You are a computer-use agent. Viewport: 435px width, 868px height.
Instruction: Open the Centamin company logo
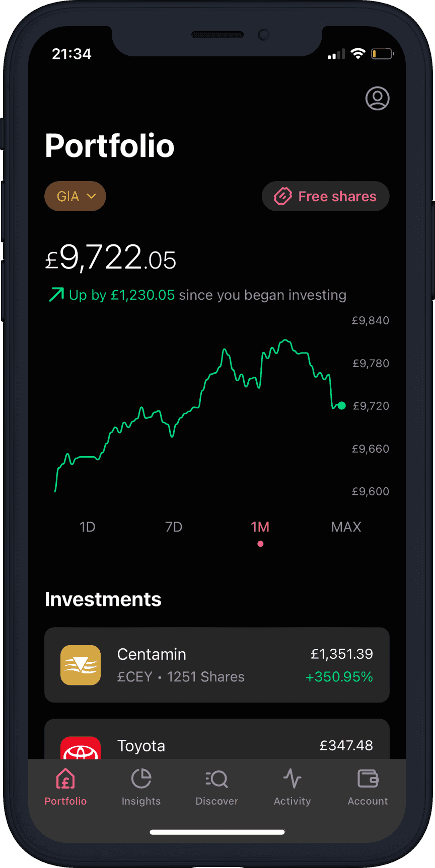pos(81,665)
